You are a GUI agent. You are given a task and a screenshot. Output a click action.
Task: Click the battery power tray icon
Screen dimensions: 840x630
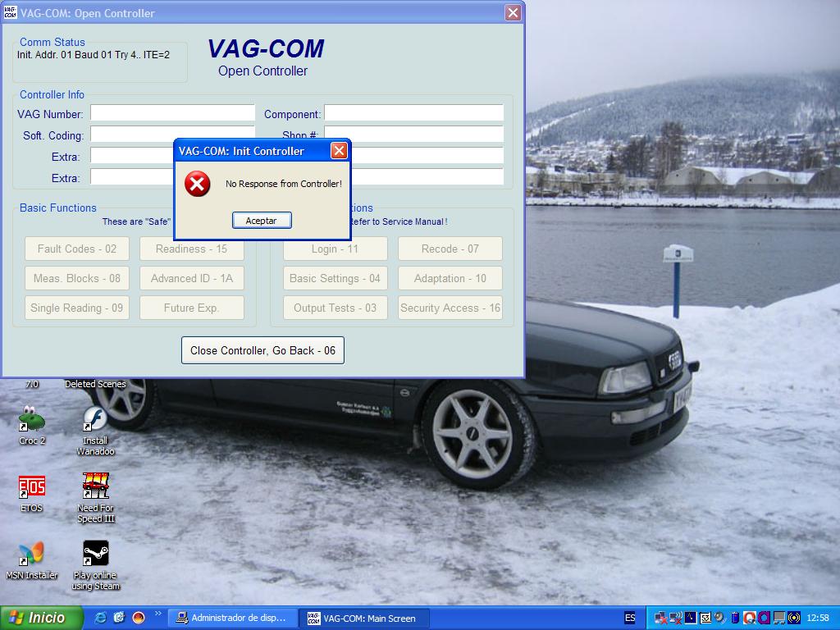click(735, 618)
